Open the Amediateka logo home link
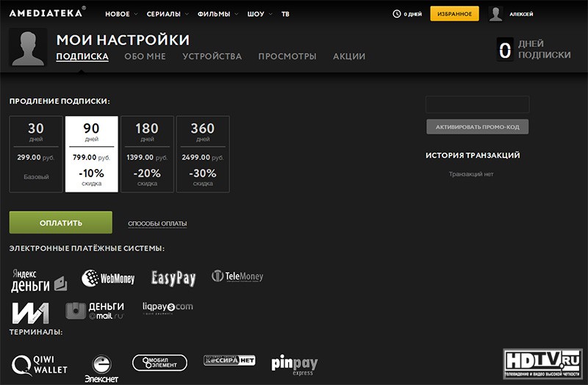 coord(47,12)
